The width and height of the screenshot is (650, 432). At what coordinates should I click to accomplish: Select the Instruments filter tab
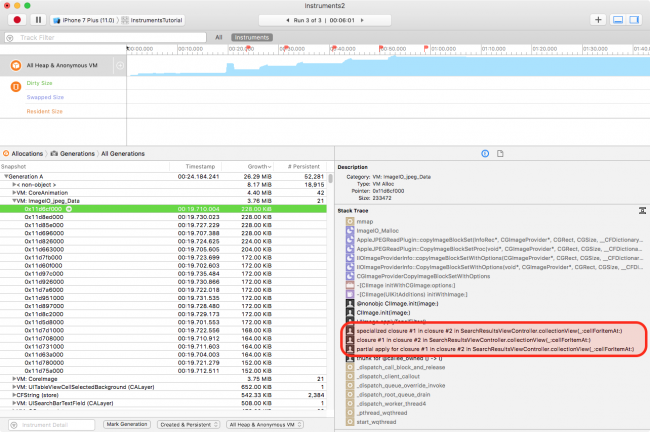click(250, 37)
